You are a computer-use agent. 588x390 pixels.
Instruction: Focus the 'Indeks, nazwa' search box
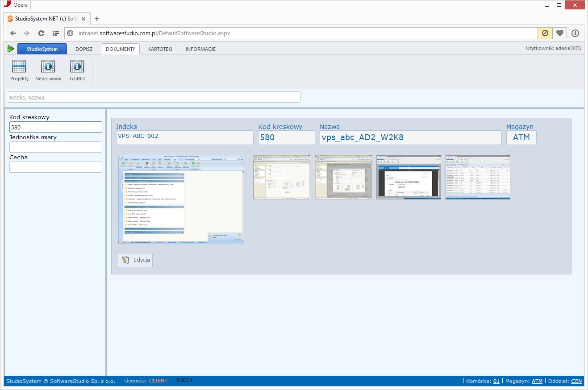point(154,97)
